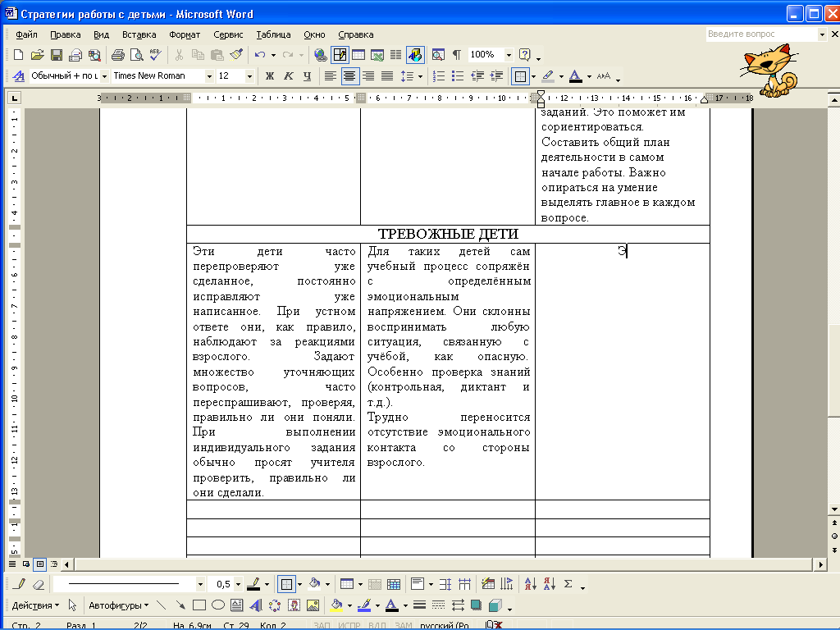Save the document with floppy disk icon
Screen dimensions: 840x630
(x=57, y=55)
